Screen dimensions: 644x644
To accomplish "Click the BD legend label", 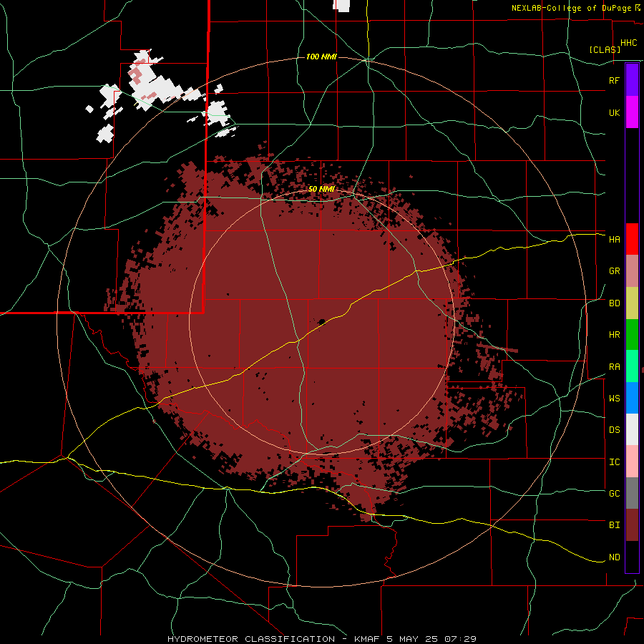I will click(614, 303).
